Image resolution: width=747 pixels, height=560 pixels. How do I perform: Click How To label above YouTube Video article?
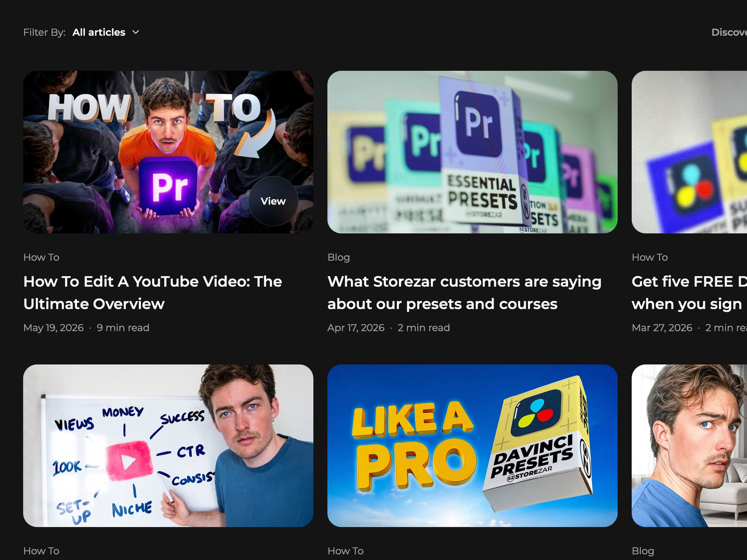click(42, 257)
